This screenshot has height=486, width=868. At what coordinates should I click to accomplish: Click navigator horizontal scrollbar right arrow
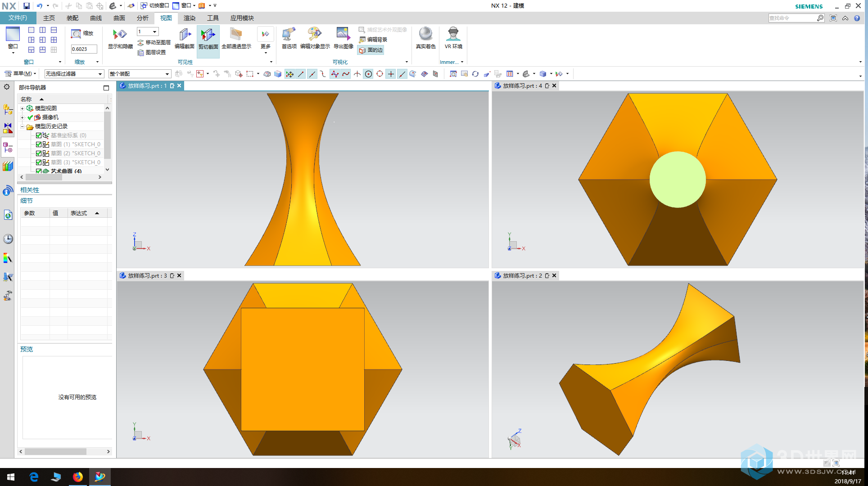point(100,177)
